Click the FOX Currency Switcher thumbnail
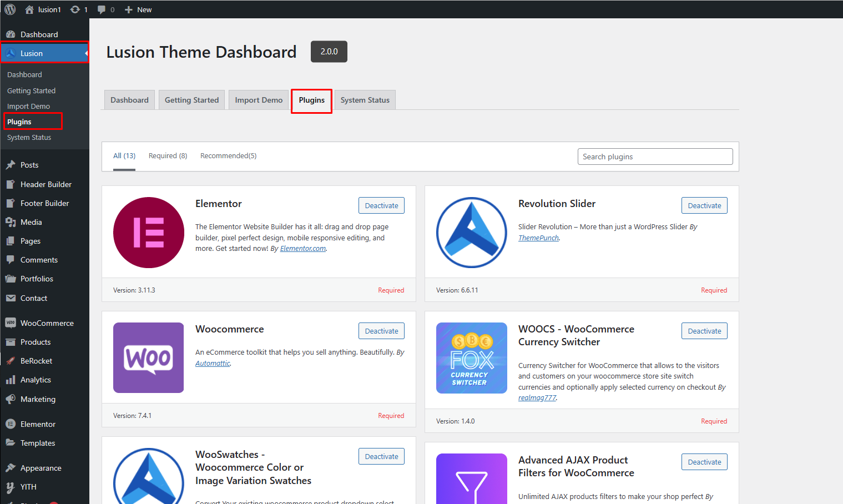This screenshot has height=504, width=843. pyautogui.click(x=472, y=358)
